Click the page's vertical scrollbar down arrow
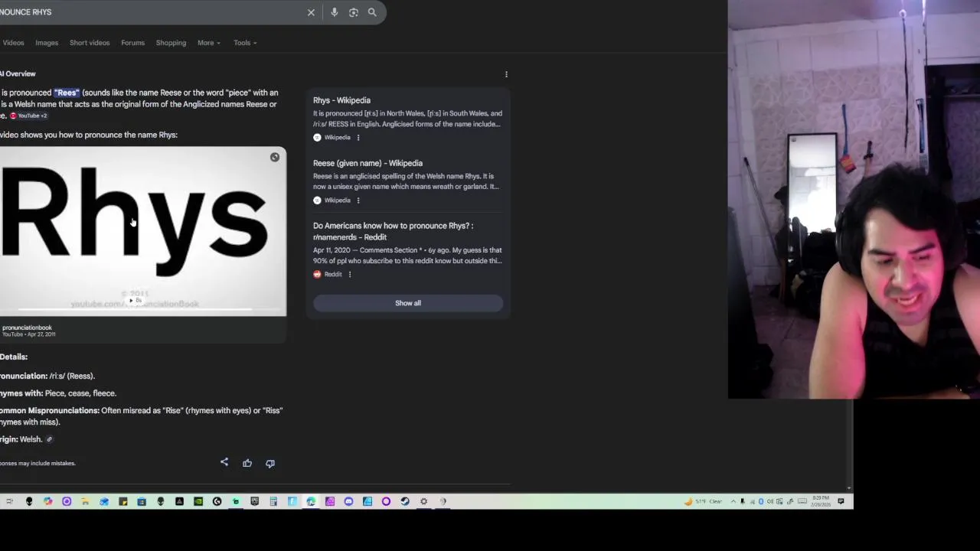 click(x=848, y=487)
